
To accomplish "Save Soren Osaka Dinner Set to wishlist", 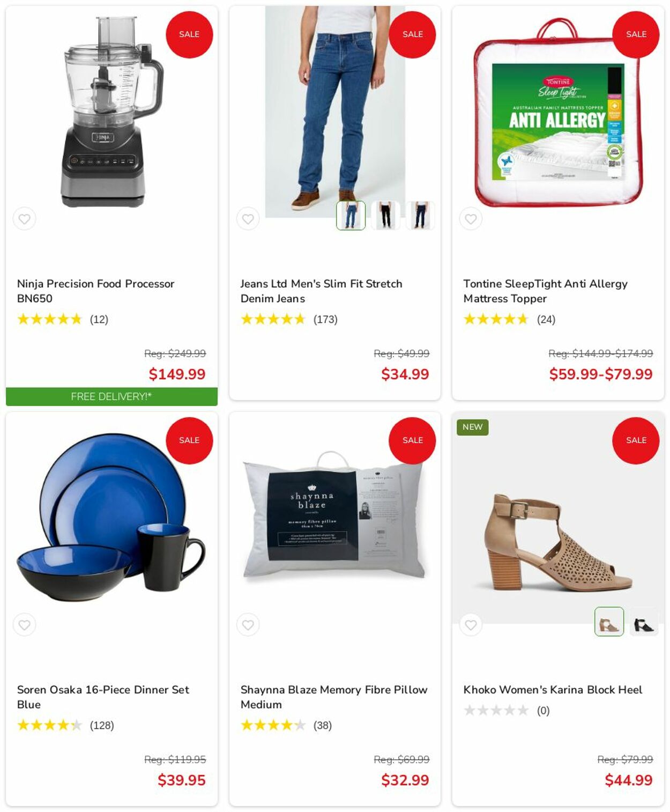I will (24, 625).
